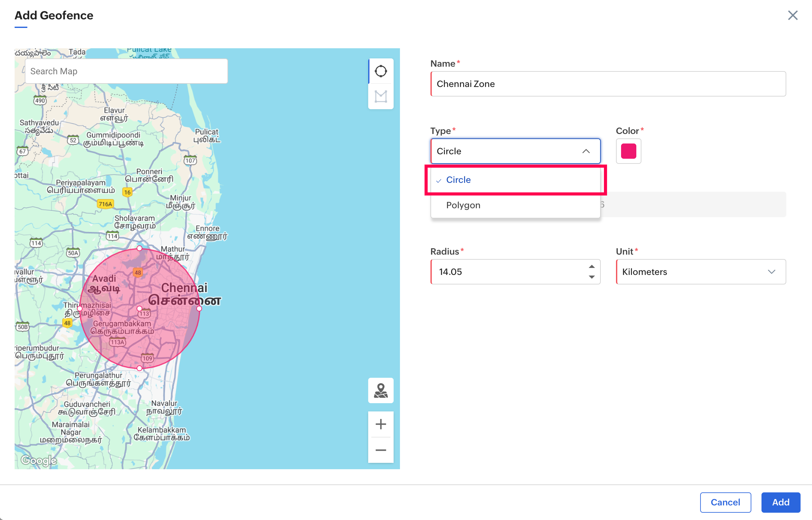Zoom out the map with minus icon

(381, 450)
